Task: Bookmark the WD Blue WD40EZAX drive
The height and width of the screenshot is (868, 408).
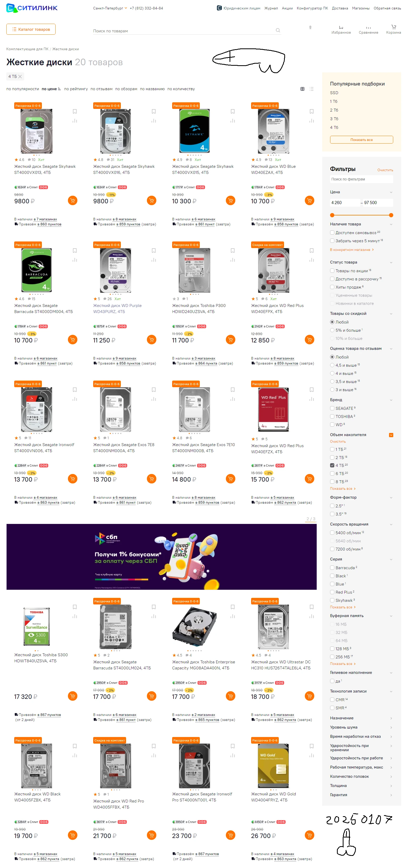Action: 312,112
